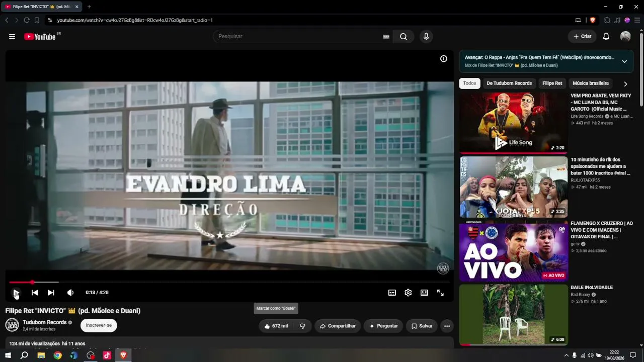Viewport: 644px width, 362px height.
Task: Open the Tudubom Records channel avatar
Action: click(12, 325)
